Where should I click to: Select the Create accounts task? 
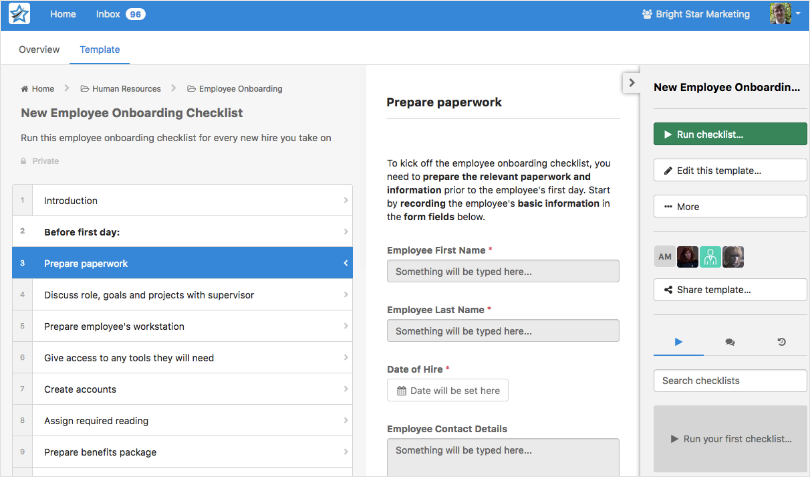[182, 389]
